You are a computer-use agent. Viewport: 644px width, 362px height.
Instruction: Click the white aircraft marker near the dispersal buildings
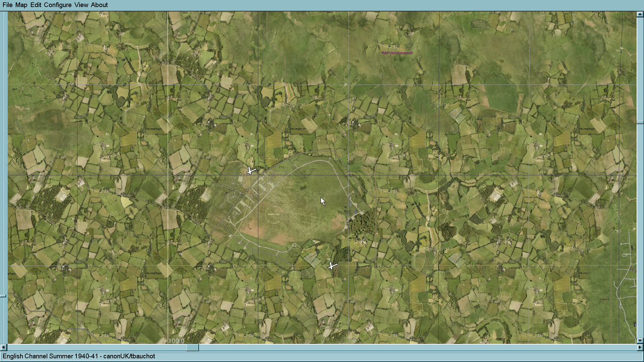point(251,171)
